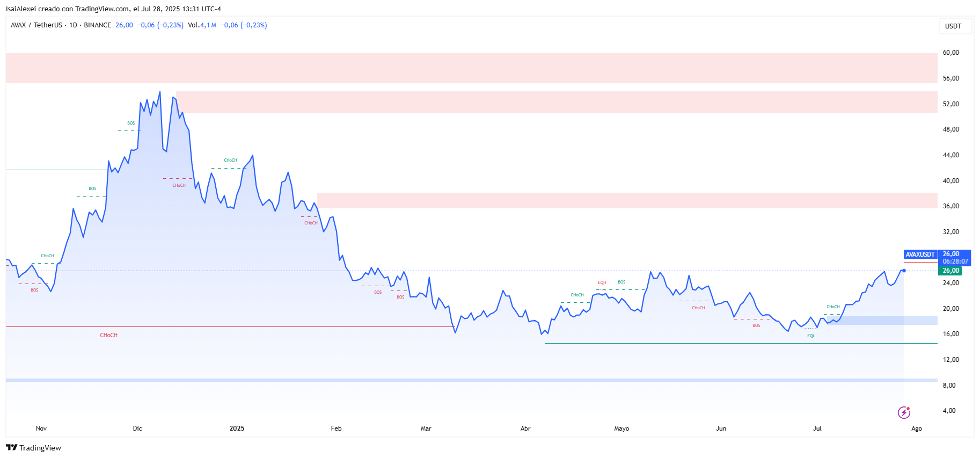
Task: Click the EQH label on the chart
Action: pyautogui.click(x=602, y=283)
